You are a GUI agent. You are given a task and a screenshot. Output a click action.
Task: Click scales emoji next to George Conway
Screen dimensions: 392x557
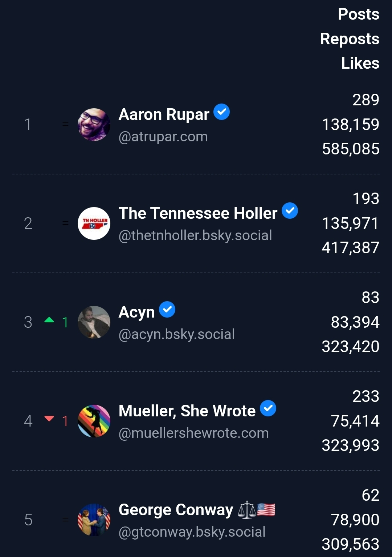coord(247,510)
